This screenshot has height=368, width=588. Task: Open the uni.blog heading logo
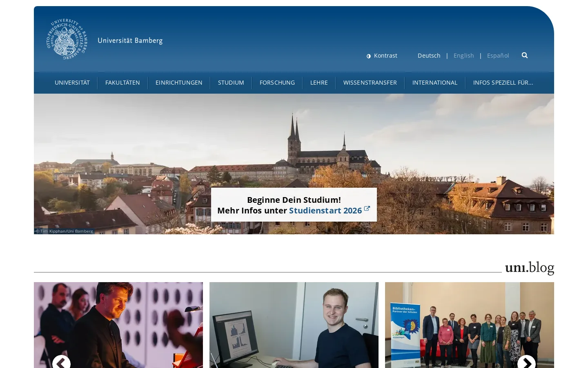point(530,268)
